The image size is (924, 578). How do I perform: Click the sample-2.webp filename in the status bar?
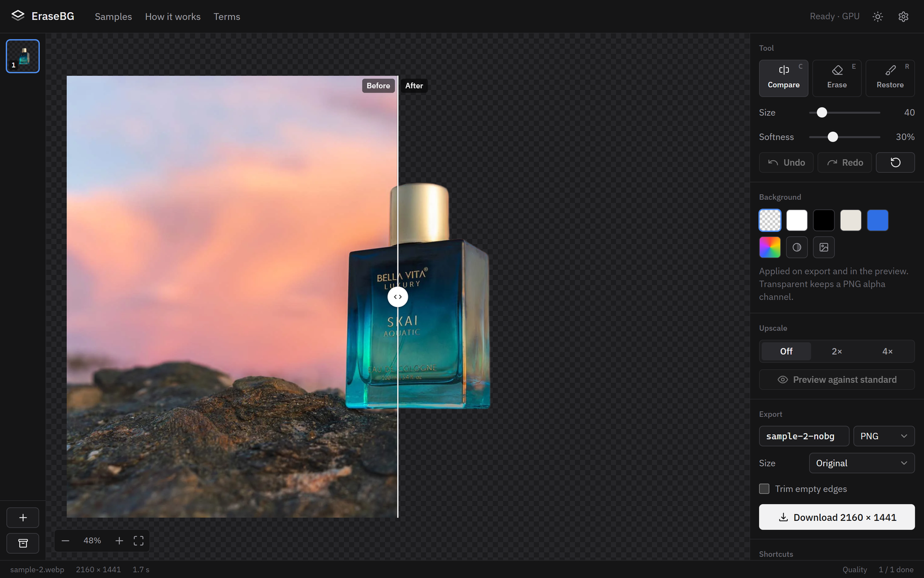point(37,570)
